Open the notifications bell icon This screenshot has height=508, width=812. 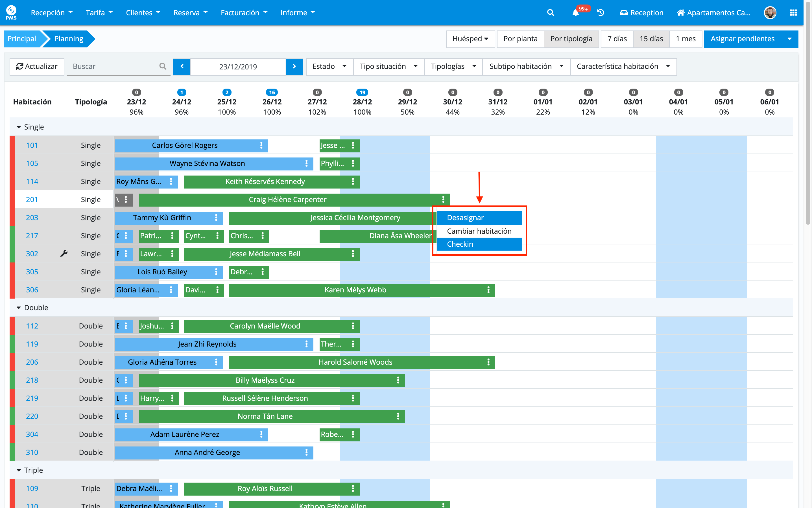(575, 13)
